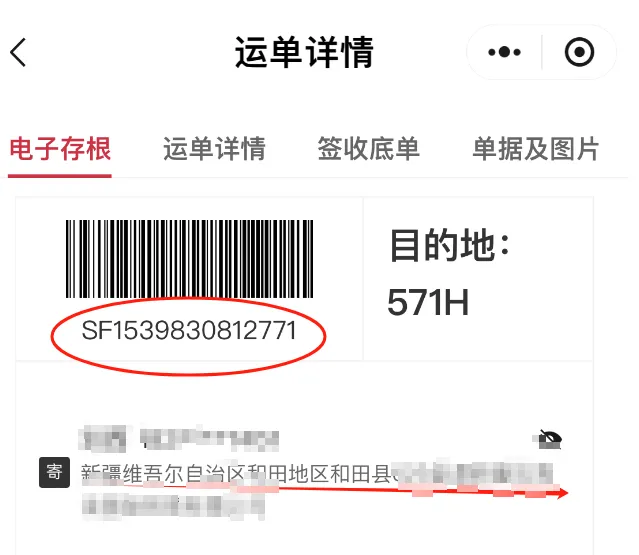
Task: Tap the destination code 571H
Action: click(x=428, y=302)
